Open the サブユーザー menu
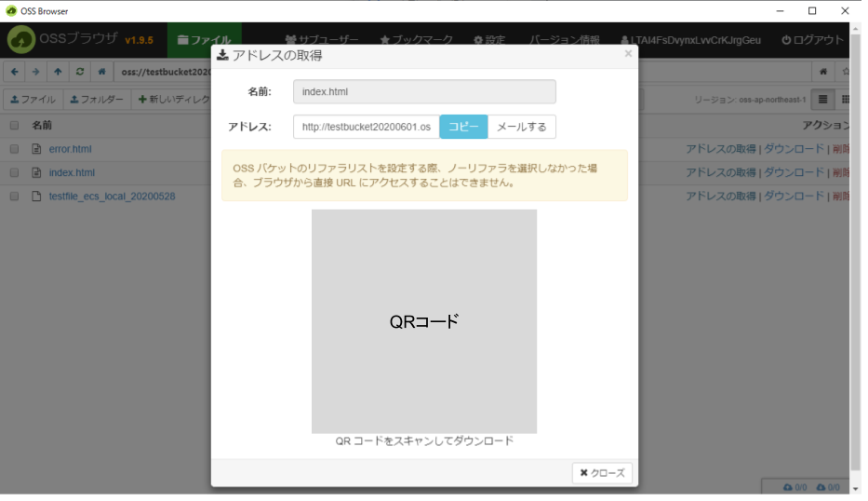Screen dimensions: 868x501 tap(322, 40)
